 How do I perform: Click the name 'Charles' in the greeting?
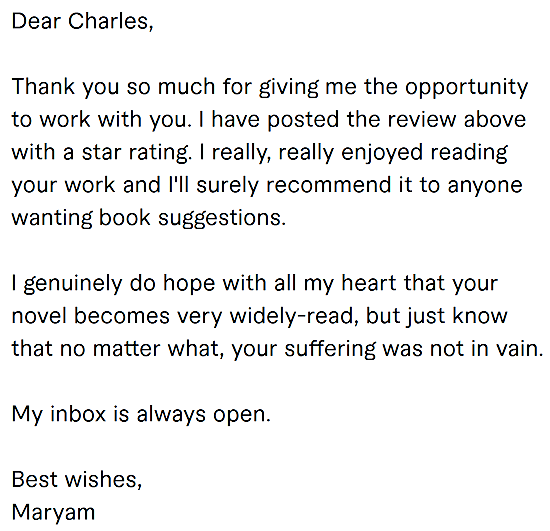pyautogui.click(x=108, y=21)
